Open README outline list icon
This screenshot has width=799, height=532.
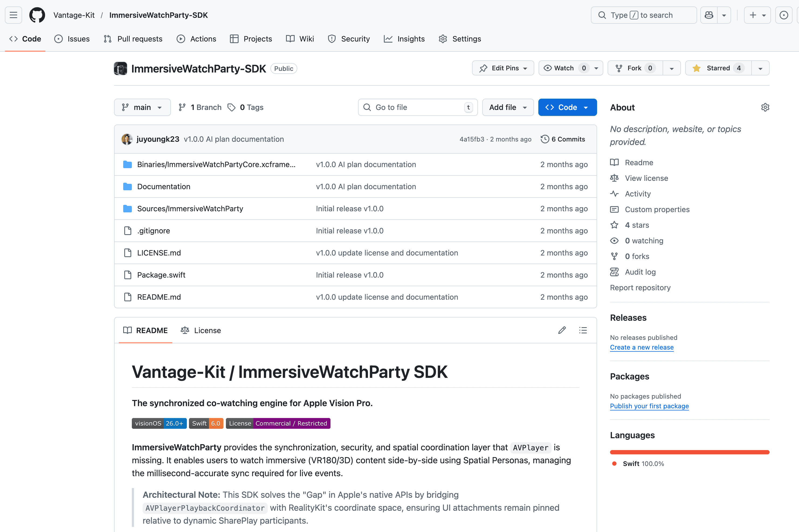tap(583, 330)
